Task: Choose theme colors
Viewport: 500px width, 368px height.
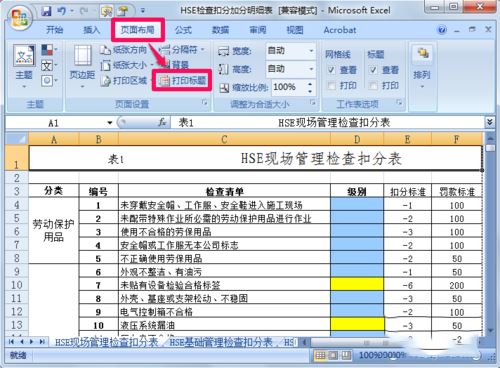Action: click(x=49, y=50)
